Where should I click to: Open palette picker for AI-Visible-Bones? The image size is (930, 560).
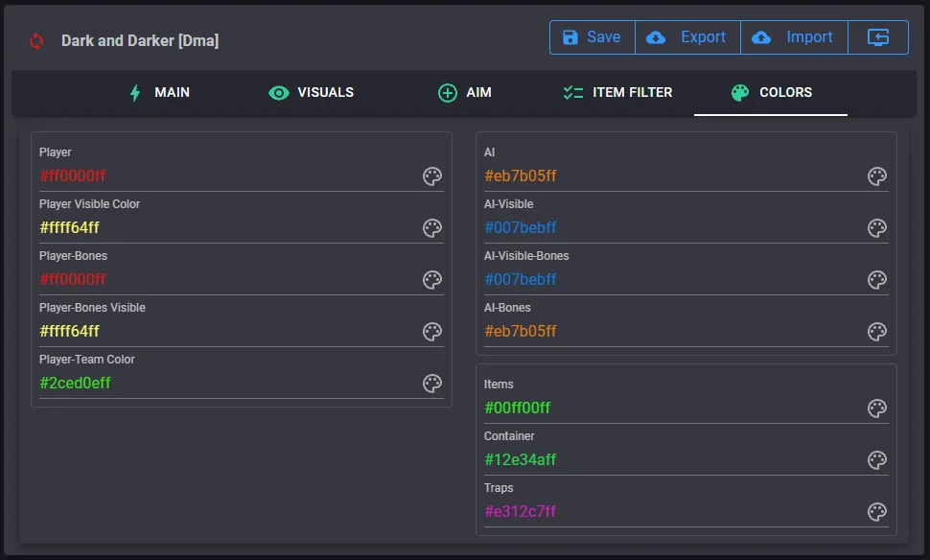(x=877, y=280)
